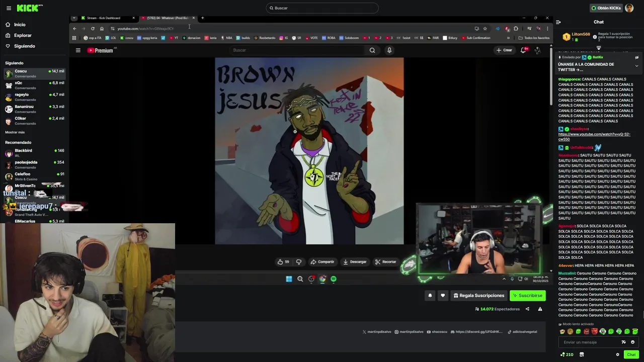The width and height of the screenshot is (644, 362).
Task: Click the notification bell under the stream
Action: [430, 296]
